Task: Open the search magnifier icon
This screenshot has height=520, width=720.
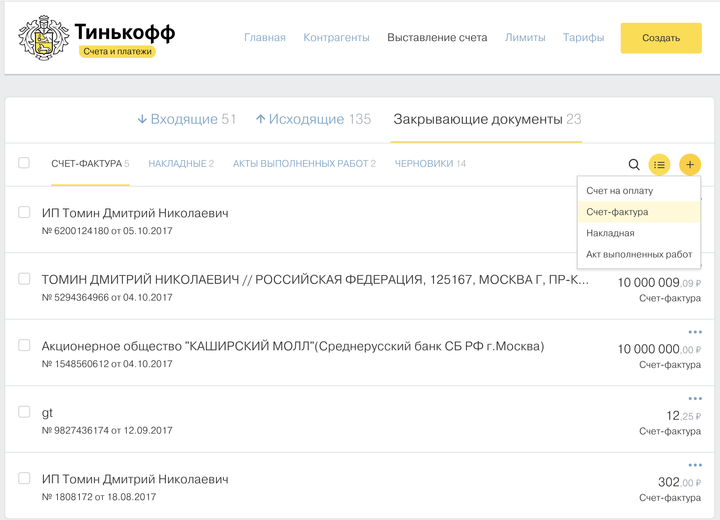Action: pos(634,164)
